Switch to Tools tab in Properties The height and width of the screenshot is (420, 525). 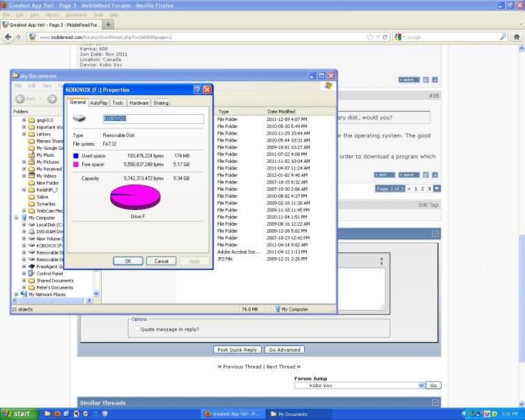[x=118, y=103]
